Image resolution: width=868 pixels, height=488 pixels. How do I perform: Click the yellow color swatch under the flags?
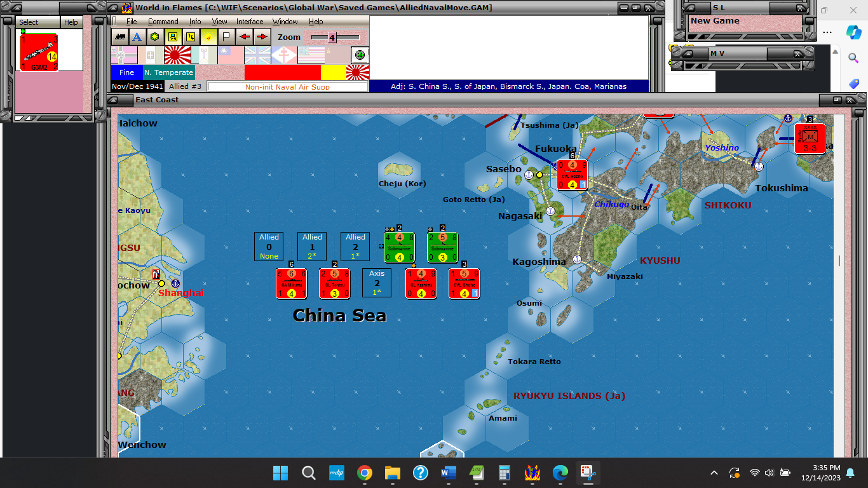[333, 72]
